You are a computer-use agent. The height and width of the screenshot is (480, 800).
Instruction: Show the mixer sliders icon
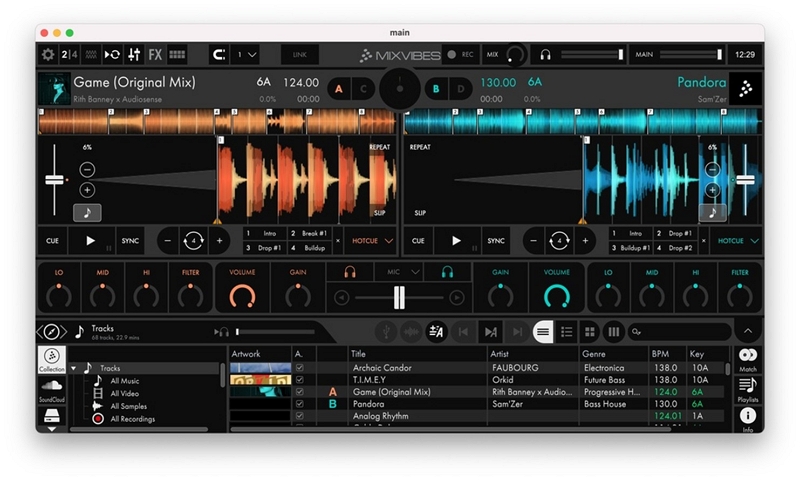click(x=134, y=55)
